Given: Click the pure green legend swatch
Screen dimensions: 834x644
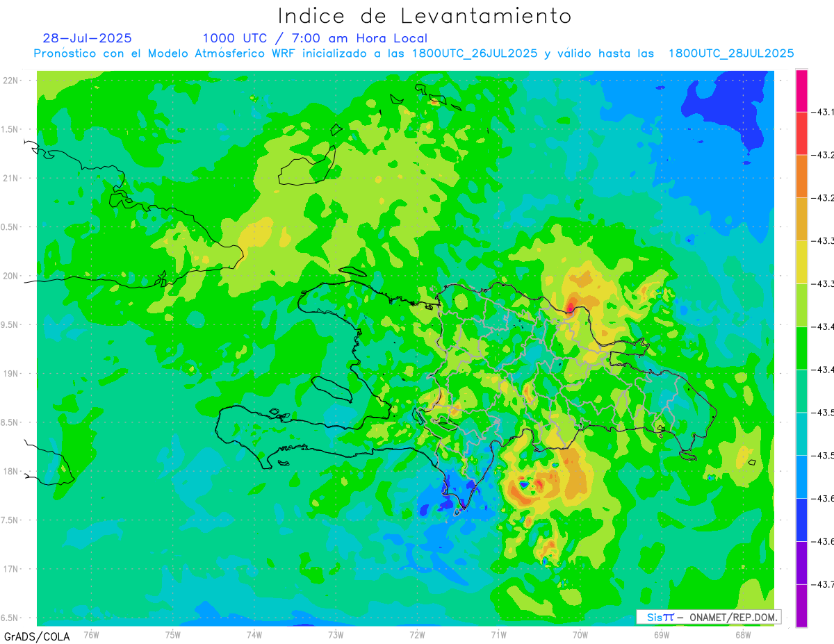Looking at the screenshot, I should (801, 348).
